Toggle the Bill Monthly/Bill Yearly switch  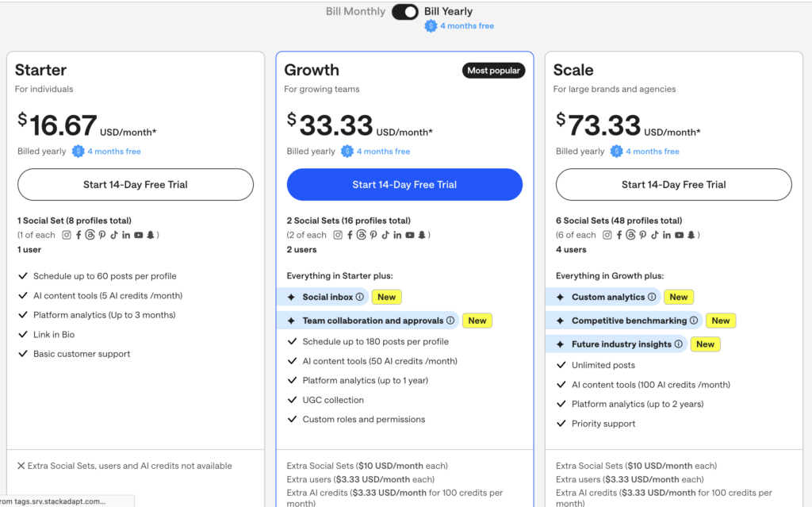[404, 12]
